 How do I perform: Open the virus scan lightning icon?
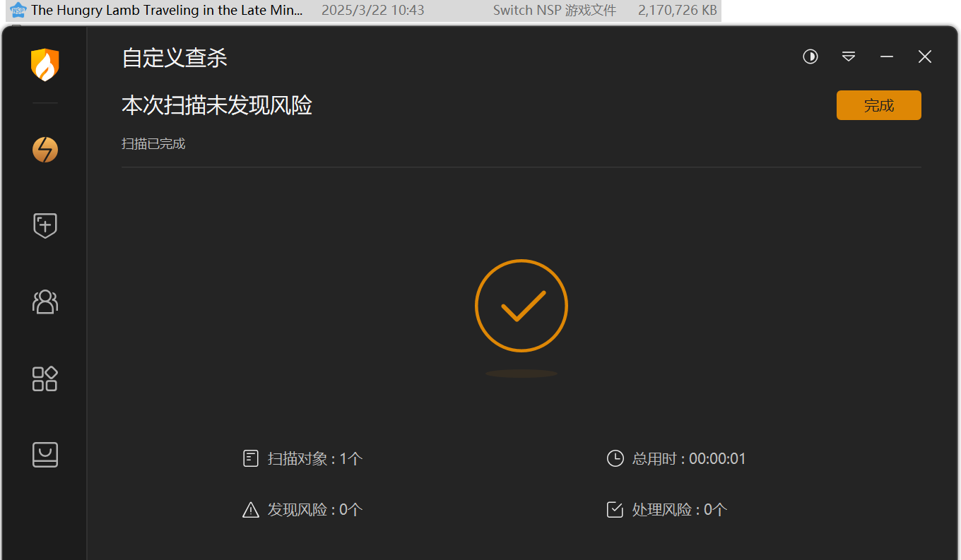[45, 150]
